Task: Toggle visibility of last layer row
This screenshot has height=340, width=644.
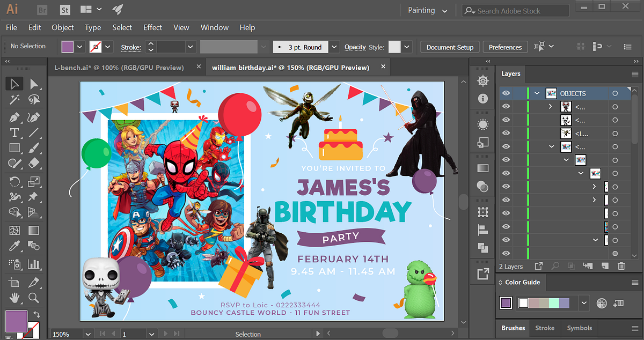Action: click(506, 253)
